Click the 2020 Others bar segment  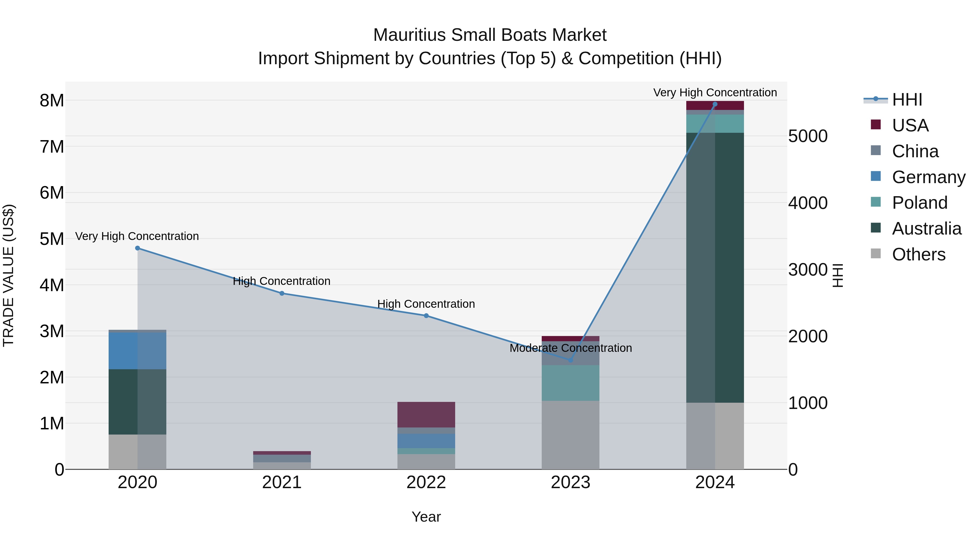138,452
